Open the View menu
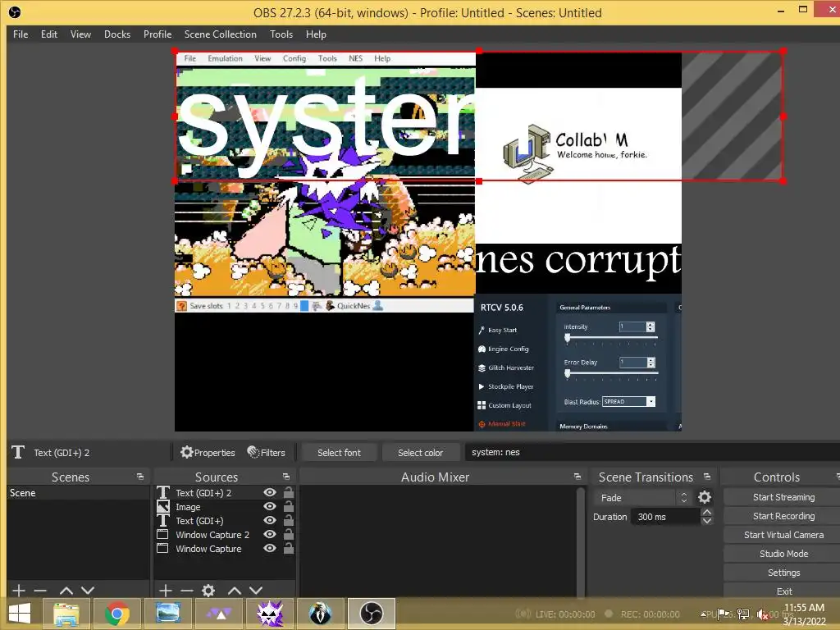This screenshot has height=630, width=840. click(x=80, y=34)
